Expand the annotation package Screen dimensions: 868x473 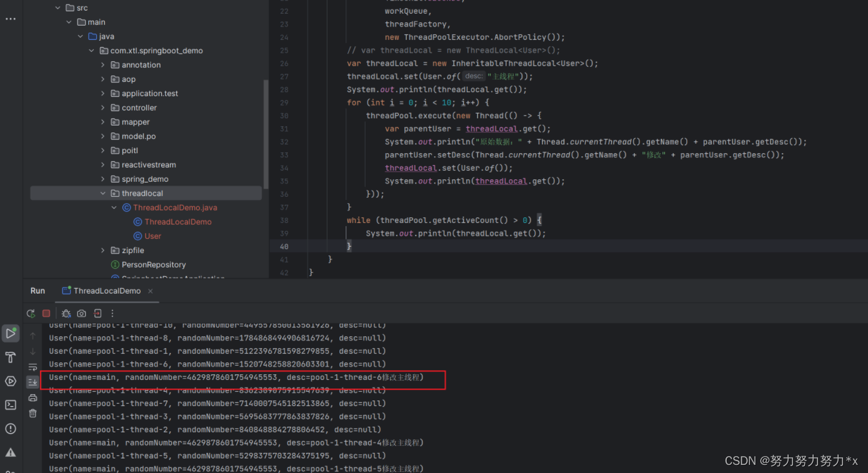103,65
